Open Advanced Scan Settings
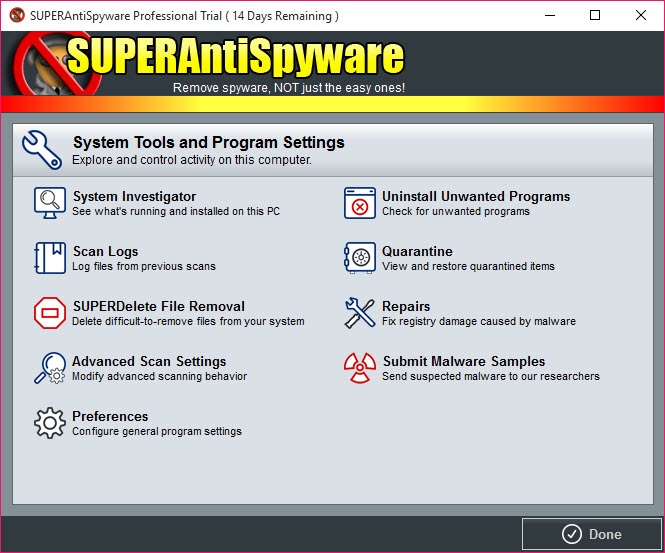The height and width of the screenshot is (553, 665). tap(149, 361)
